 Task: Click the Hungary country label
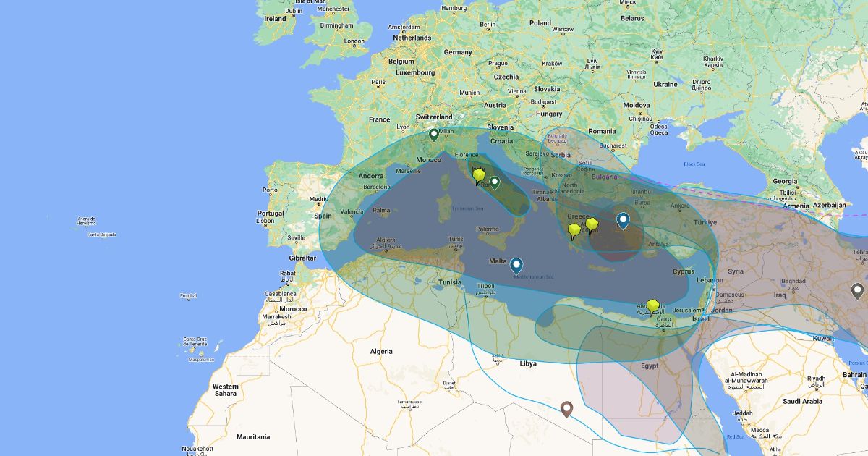tap(549, 114)
